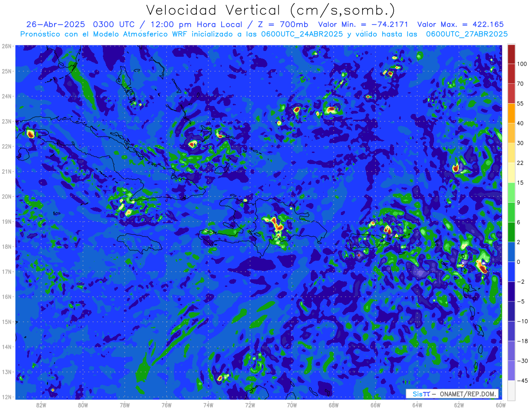Pick the colorbar segment between 55 and 70

click(x=511, y=93)
